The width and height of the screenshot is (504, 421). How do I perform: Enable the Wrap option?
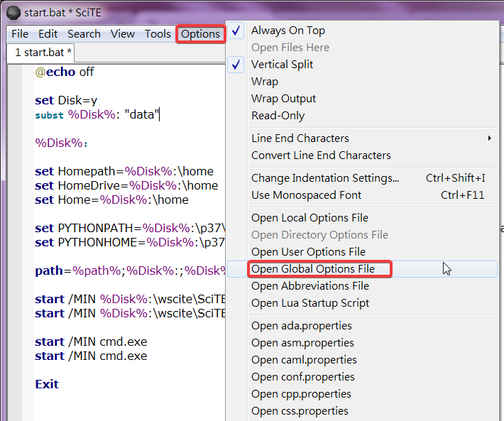pos(264,82)
